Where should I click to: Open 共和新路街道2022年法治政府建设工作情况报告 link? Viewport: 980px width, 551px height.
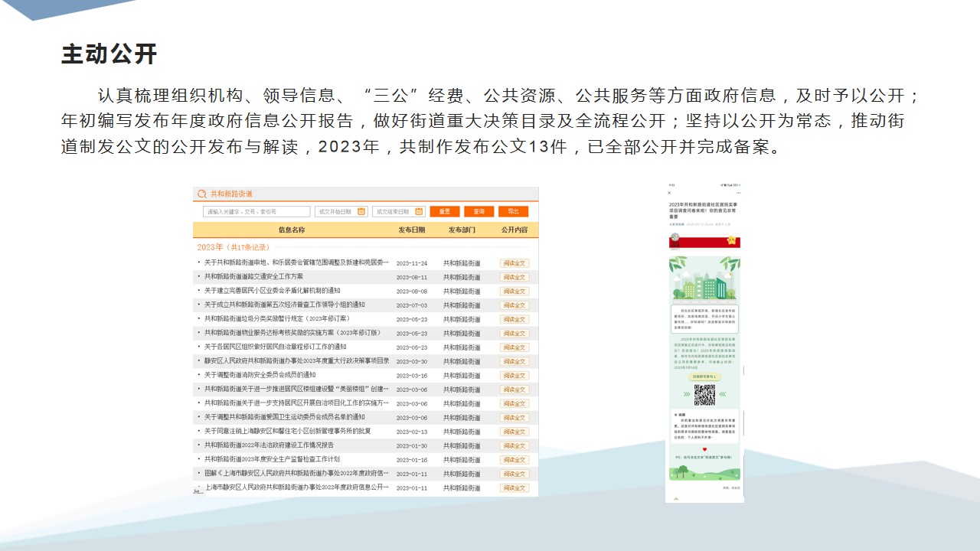pos(269,445)
